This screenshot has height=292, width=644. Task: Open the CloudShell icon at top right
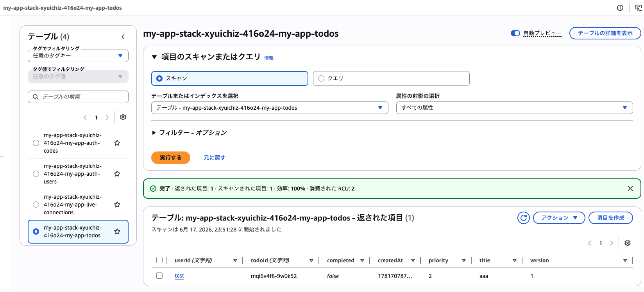click(638, 8)
